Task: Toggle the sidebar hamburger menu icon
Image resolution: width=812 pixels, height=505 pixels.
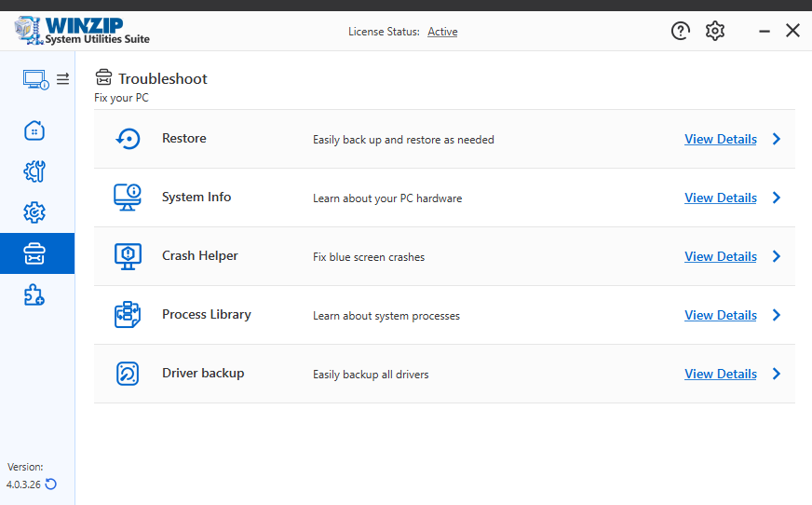Action: tap(62, 78)
